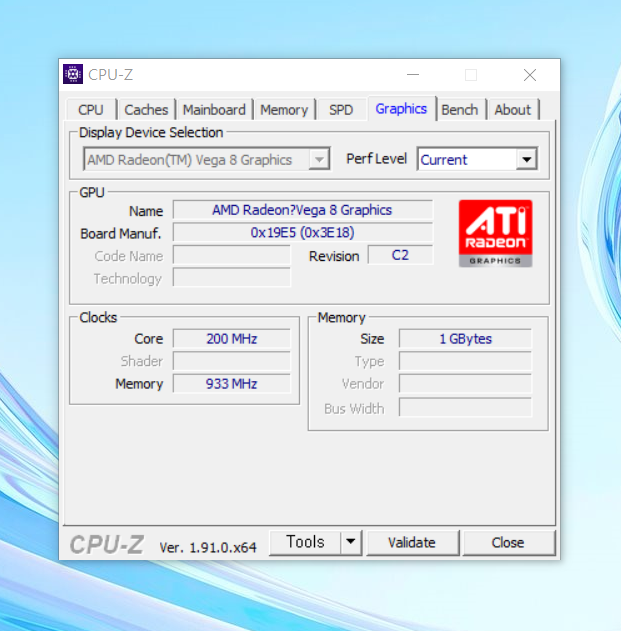Click the GPU Name field value
The height and width of the screenshot is (631, 621).
[303, 210]
